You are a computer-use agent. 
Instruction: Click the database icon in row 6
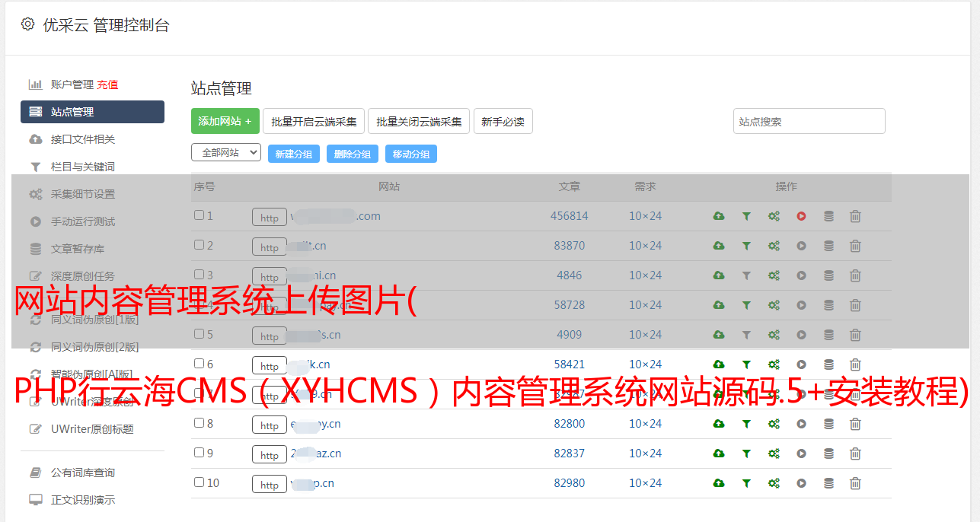tap(828, 364)
